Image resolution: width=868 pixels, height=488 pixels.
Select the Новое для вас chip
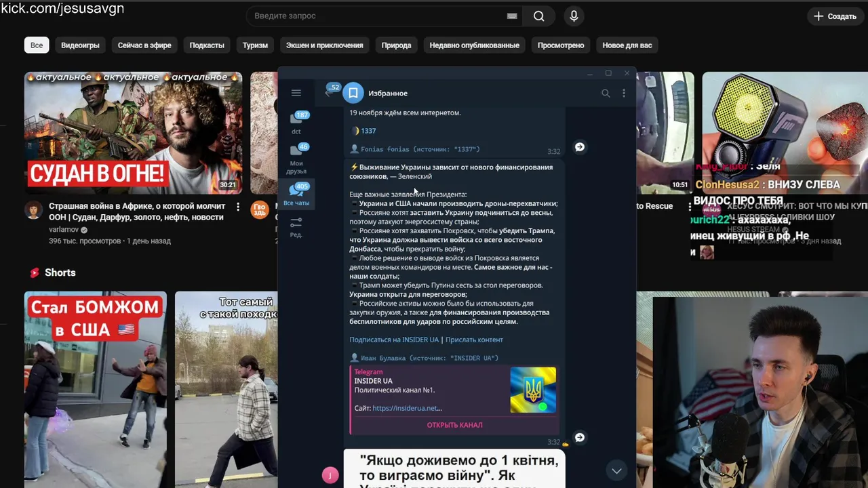[627, 45]
